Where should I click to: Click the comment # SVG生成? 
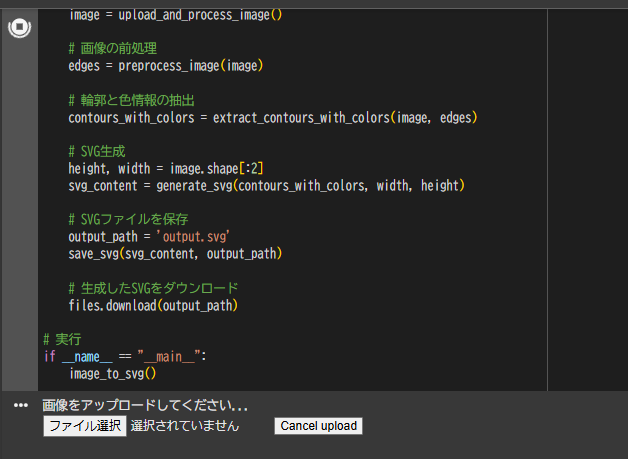point(97,151)
